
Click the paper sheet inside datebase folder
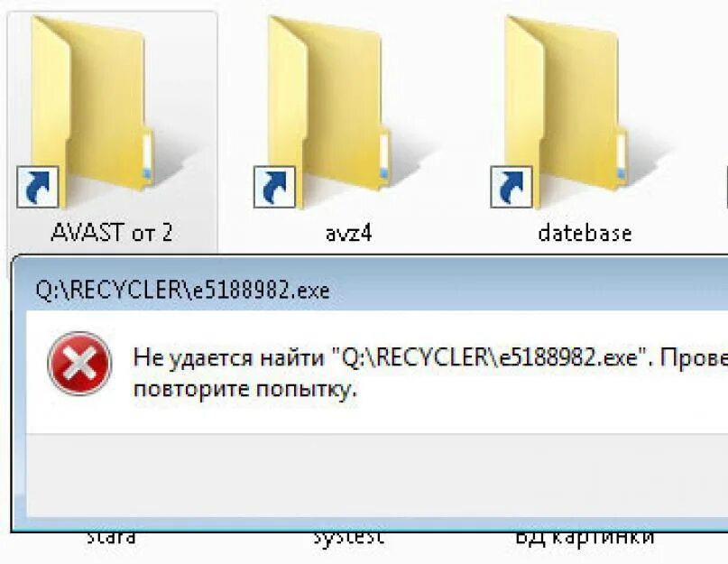tap(622, 155)
